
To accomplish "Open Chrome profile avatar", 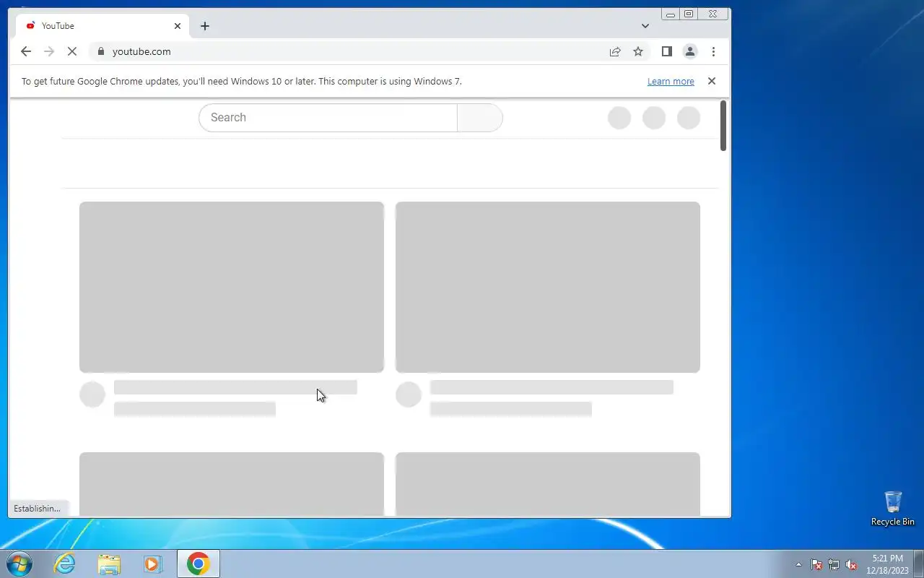I will tap(690, 51).
